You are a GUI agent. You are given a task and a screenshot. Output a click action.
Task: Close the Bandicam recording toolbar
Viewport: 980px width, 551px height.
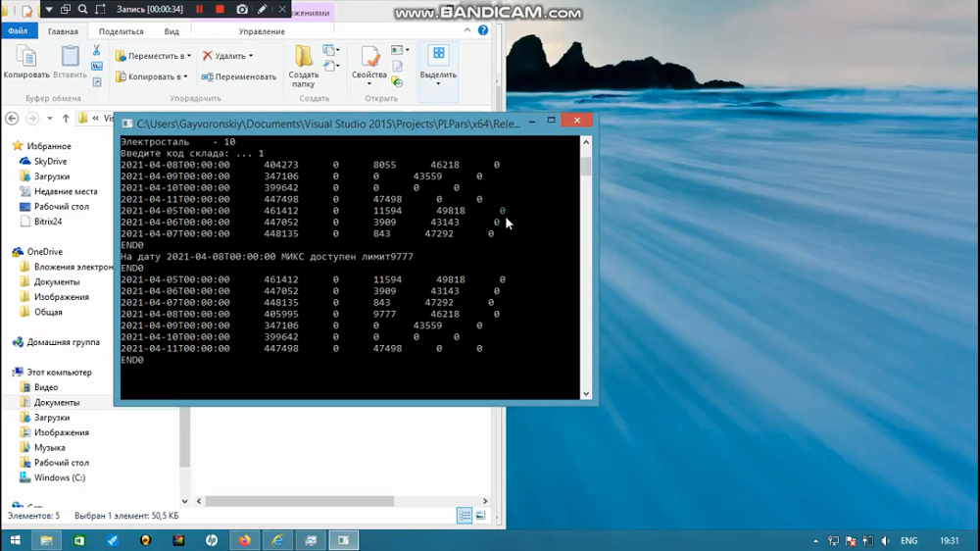pos(282,10)
